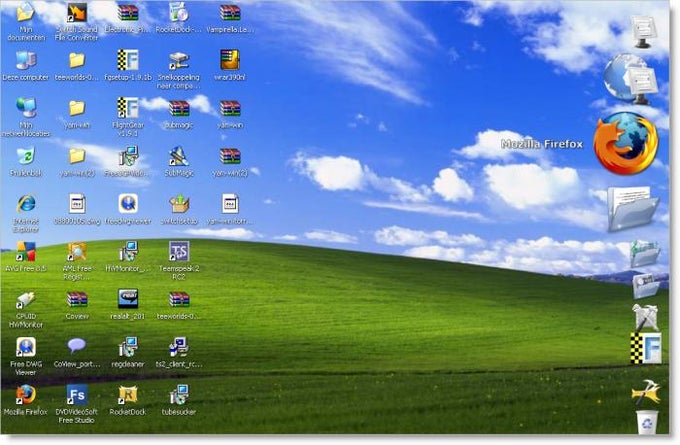This screenshot has height=445, width=680.
Task: Open the yam-win(2) yellow folder
Action: [77, 156]
